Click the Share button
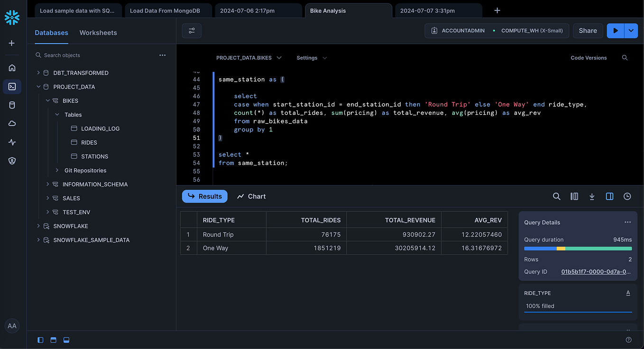This screenshot has width=644, height=349. coord(588,30)
